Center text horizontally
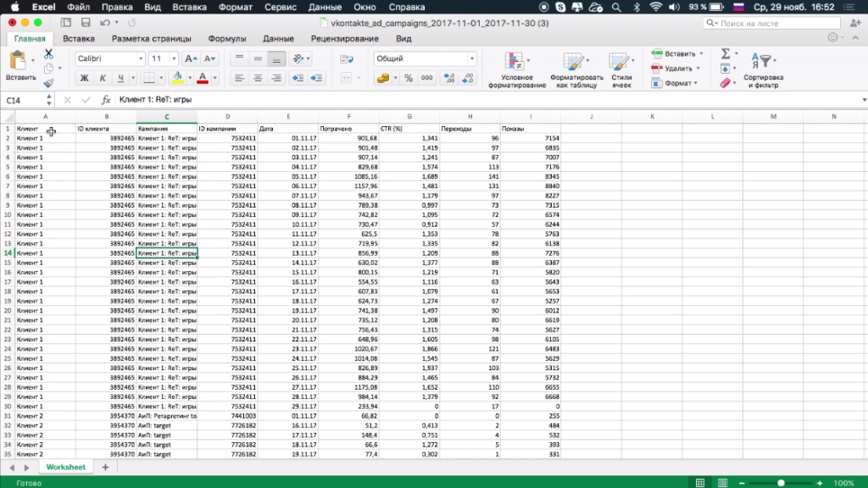Image resolution: width=868 pixels, height=488 pixels. 258,78
